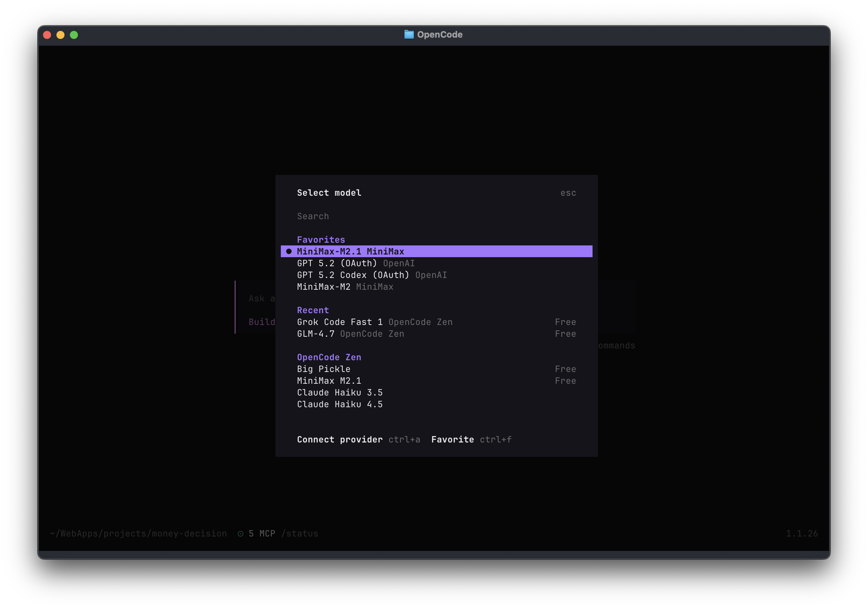Click the Free tag on Grok Code Fast 1
This screenshot has height=609, width=868.
click(565, 322)
